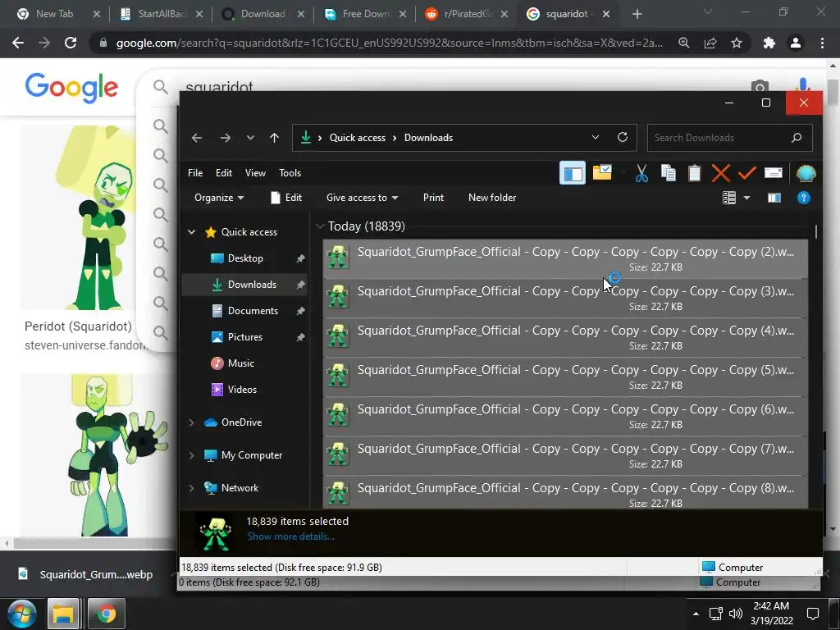Reload the Google search page
840x630 pixels.
pos(71,43)
